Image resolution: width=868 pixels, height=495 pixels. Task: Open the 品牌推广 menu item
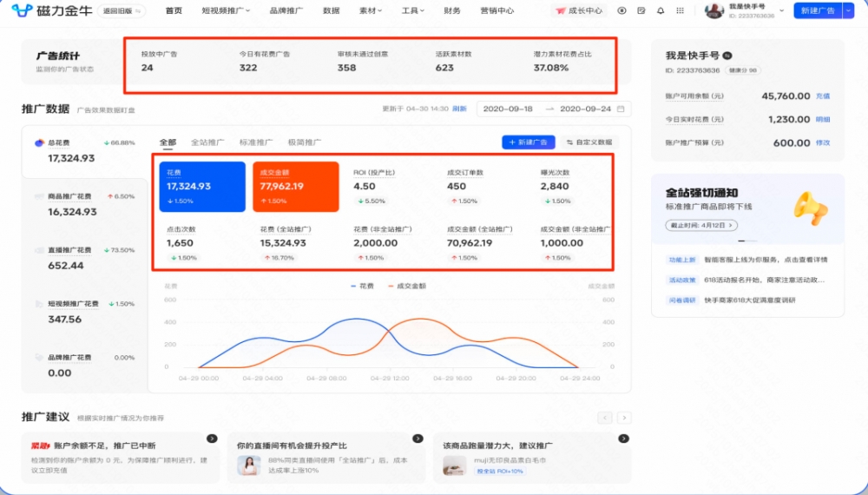pyautogui.click(x=286, y=10)
